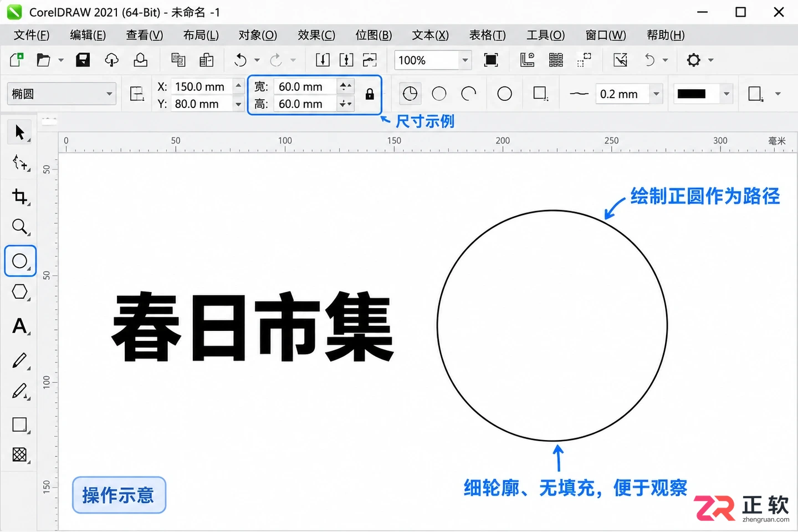
Task: Toggle the Ellipse shape mode button
Action: point(439,94)
